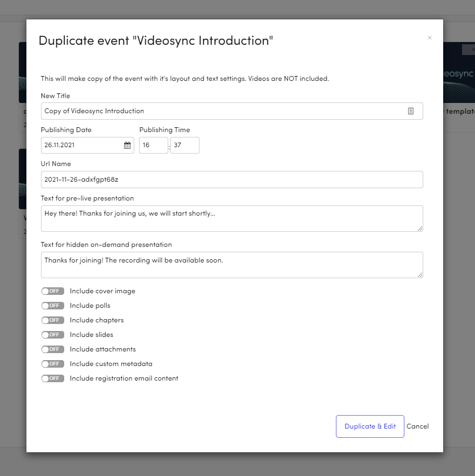This screenshot has width=475, height=476.
Task: Enable Include chapters
Action: 52,320
